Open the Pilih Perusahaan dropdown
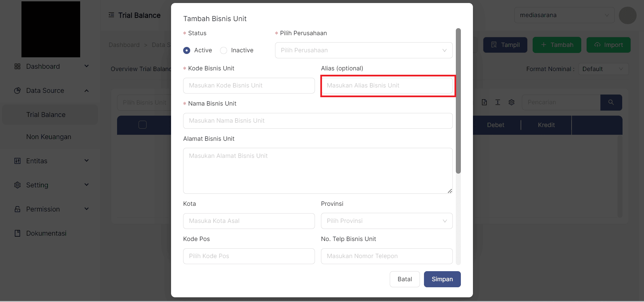The image size is (644, 302). click(364, 50)
